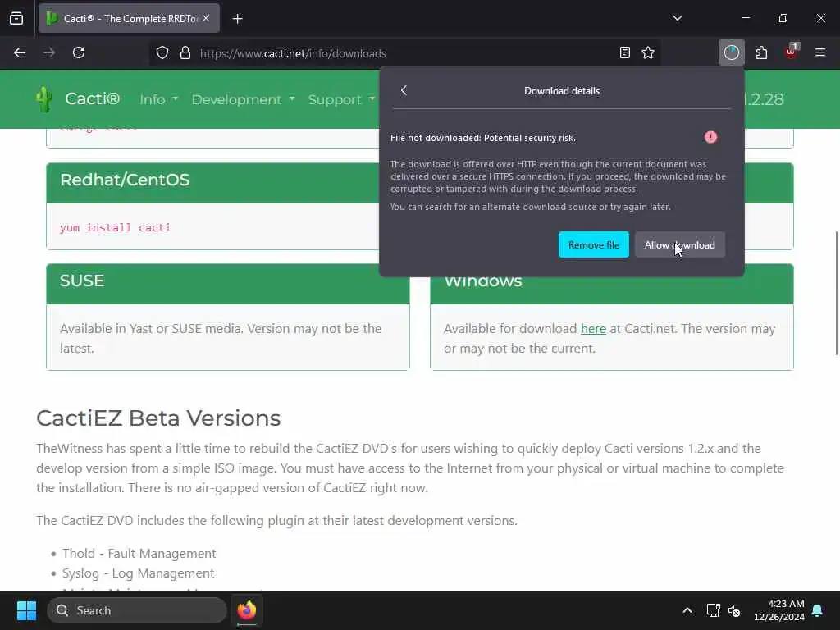Image resolution: width=840 pixels, height=630 pixels.
Task: Click the 'Download details' panel title
Action: [x=561, y=91]
